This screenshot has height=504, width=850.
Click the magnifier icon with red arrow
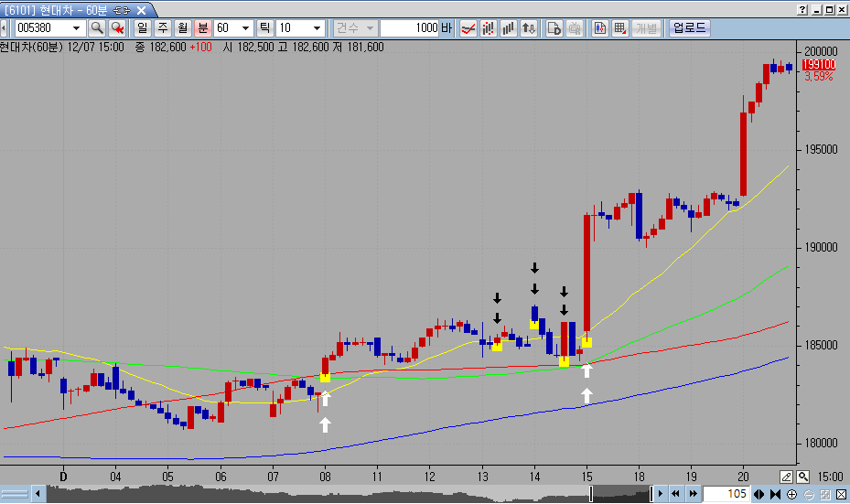(117, 27)
